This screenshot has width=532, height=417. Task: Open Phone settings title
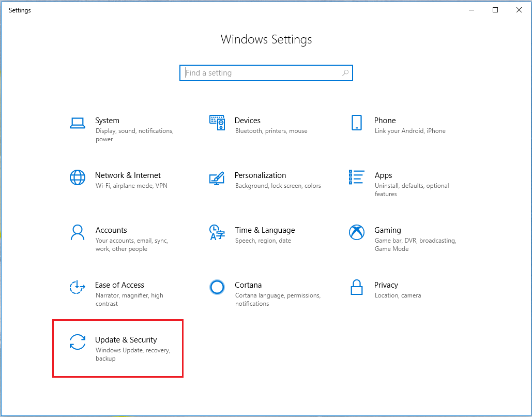point(385,121)
